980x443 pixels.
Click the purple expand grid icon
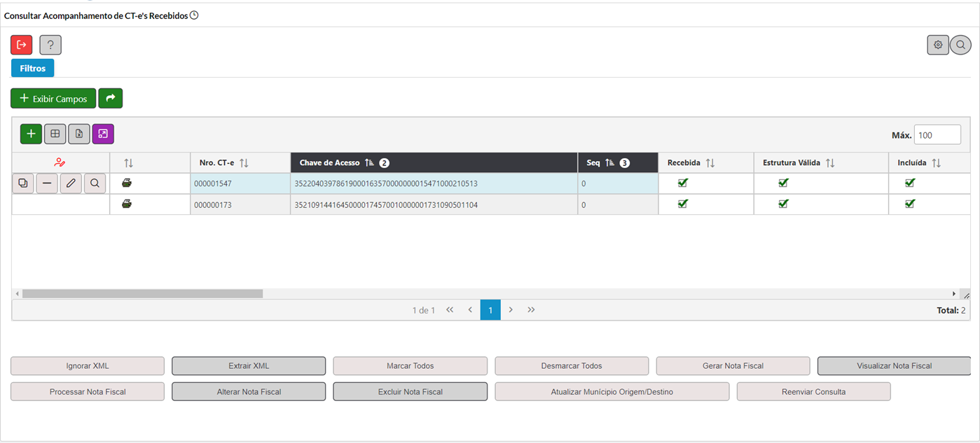point(103,134)
